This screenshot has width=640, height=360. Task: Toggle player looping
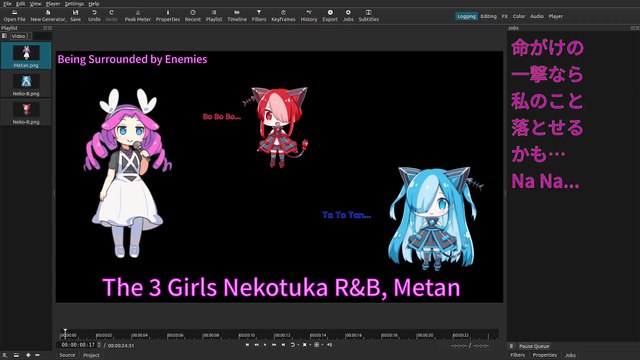coord(293,345)
